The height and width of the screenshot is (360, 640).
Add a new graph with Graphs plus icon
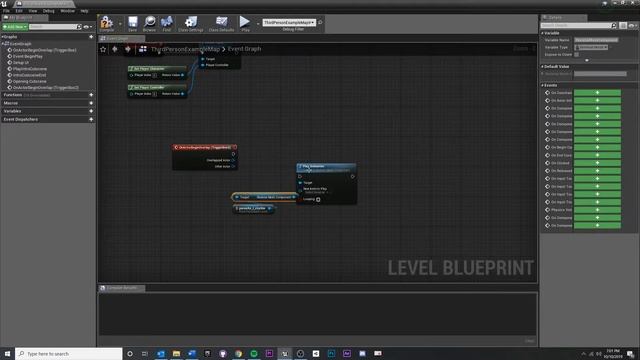[91, 37]
